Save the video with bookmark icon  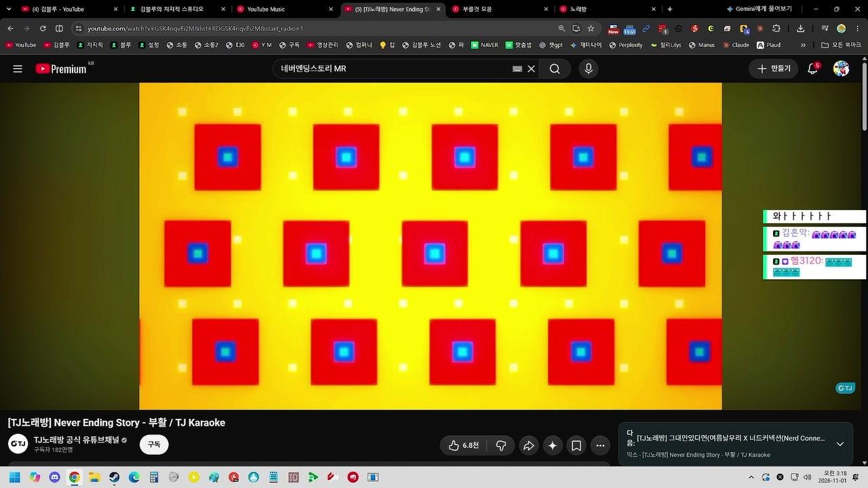[576, 445]
